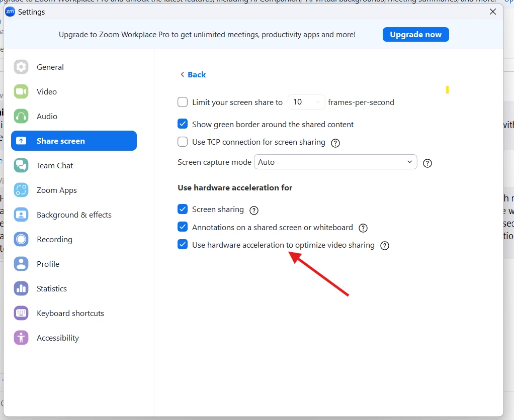The image size is (514, 420).
Task: Uncheck Show green border around shared content
Action: tap(183, 124)
